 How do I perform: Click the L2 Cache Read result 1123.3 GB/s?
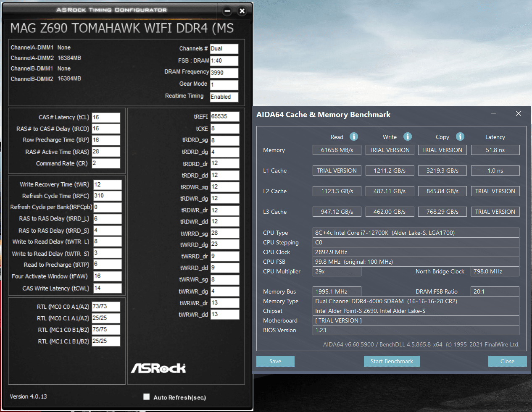point(337,191)
